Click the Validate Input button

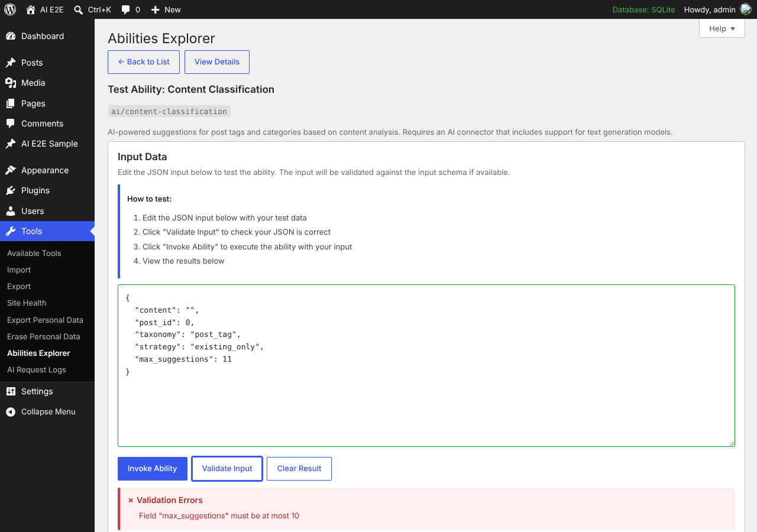coord(227,469)
